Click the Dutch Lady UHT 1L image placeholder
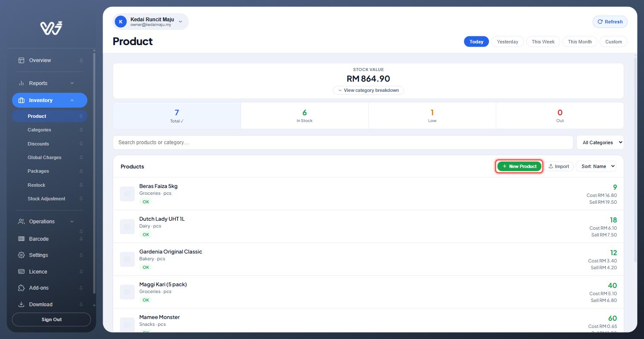The image size is (644, 339). pos(127,227)
